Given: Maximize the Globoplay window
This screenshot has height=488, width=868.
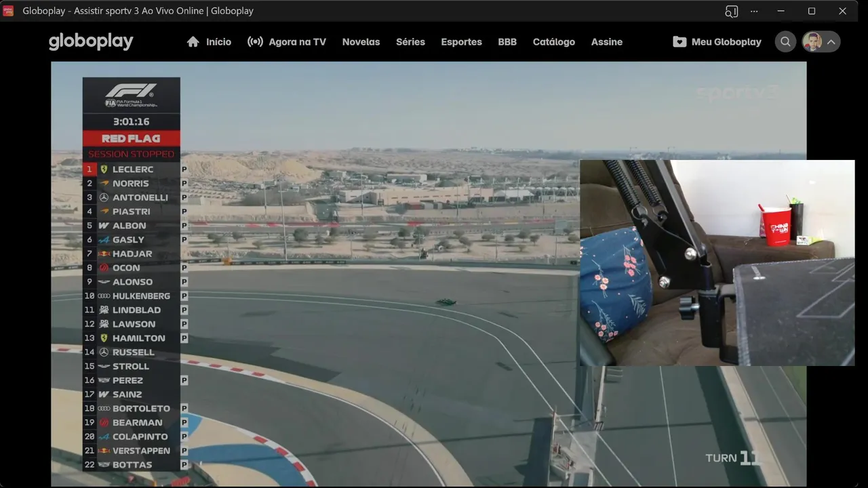Looking at the screenshot, I should (x=812, y=11).
